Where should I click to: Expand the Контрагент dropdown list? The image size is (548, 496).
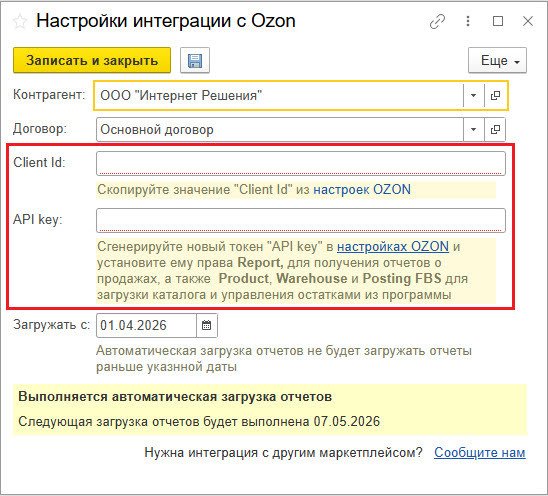click(474, 95)
